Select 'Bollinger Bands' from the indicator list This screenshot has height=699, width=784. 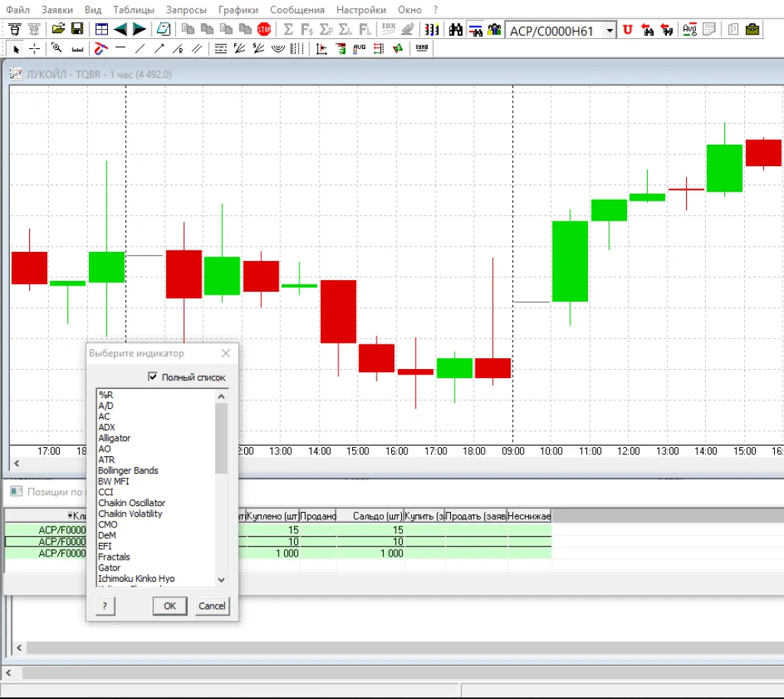coord(128,470)
